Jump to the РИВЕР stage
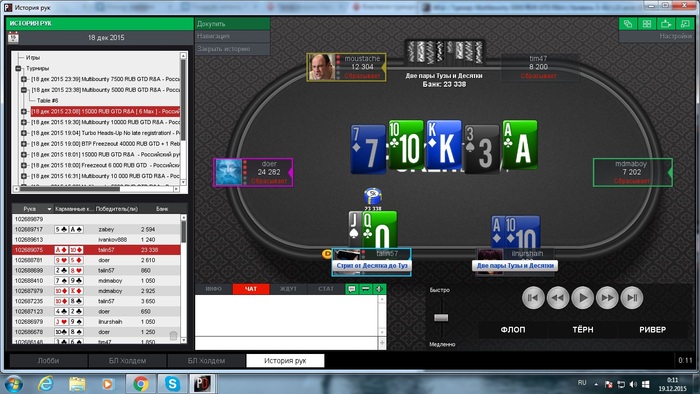 652,329
